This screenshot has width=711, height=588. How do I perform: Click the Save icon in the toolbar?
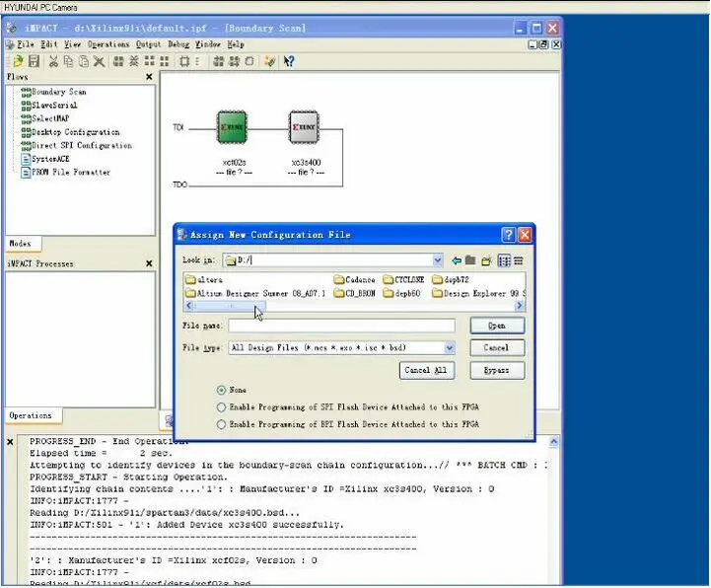coord(33,61)
